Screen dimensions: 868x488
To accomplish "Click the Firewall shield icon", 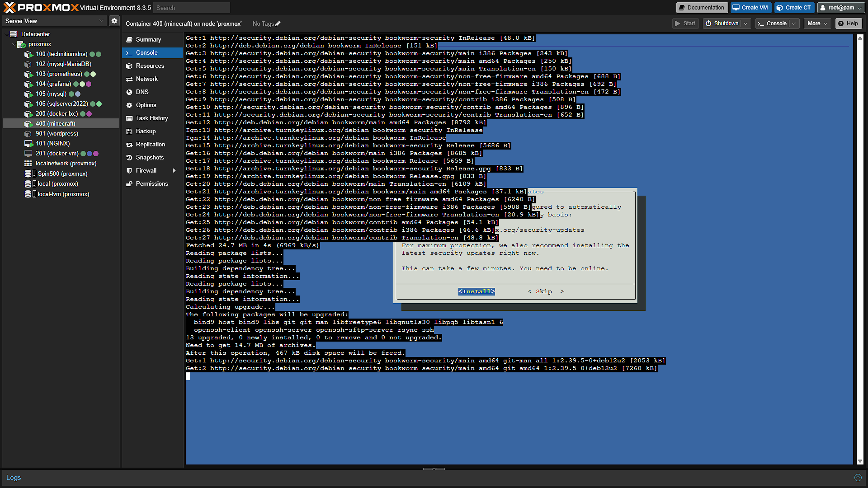I will (x=129, y=171).
